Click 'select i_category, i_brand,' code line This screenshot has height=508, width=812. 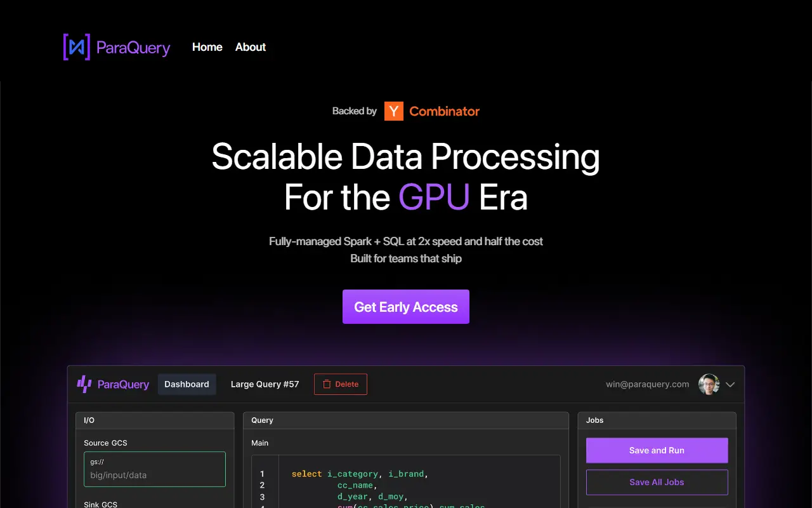tap(360, 474)
